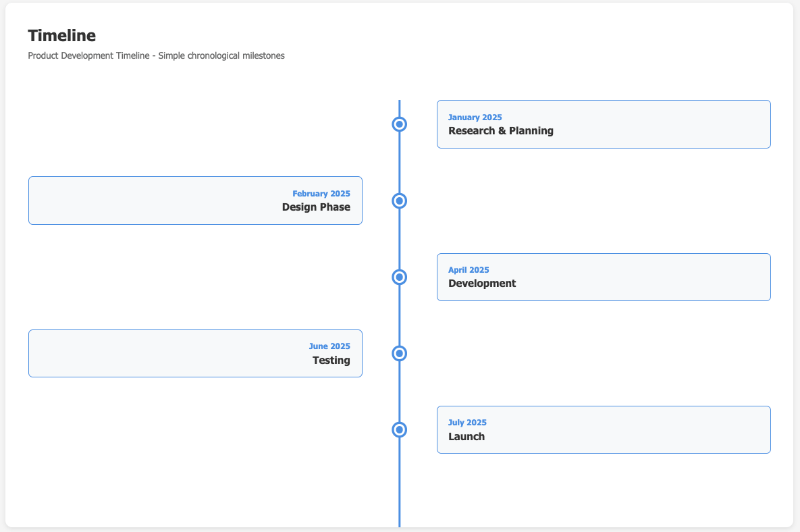Click the Testing title label

(331, 361)
